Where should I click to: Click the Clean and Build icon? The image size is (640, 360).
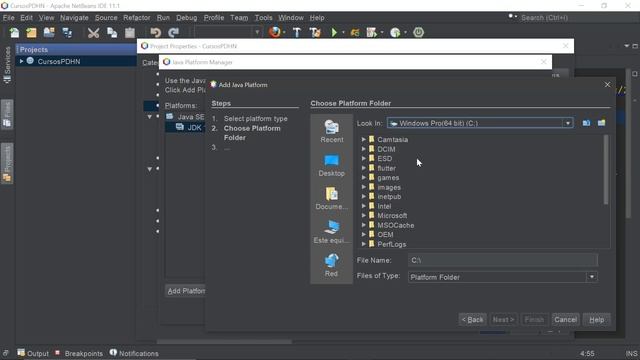coord(315,33)
